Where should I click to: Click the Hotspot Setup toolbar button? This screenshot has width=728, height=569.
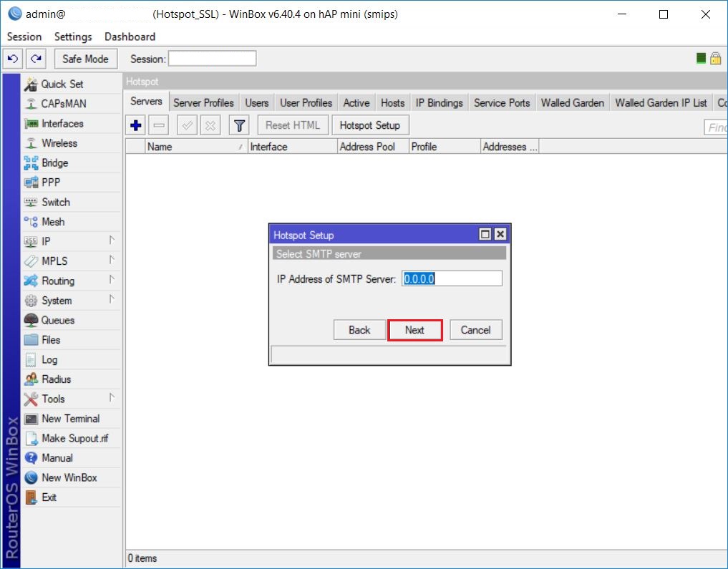tap(370, 125)
